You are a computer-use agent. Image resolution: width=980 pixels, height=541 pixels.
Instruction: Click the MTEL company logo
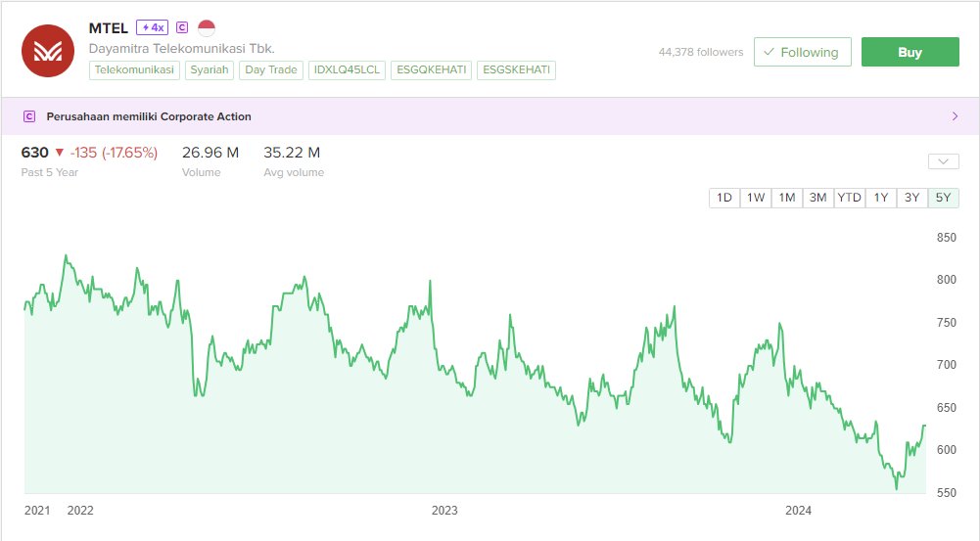tap(48, 51)
